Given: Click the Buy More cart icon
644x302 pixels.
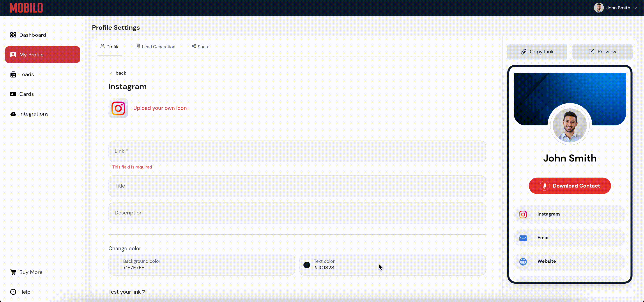Looking at the screenshot, I should coord(13,272).
